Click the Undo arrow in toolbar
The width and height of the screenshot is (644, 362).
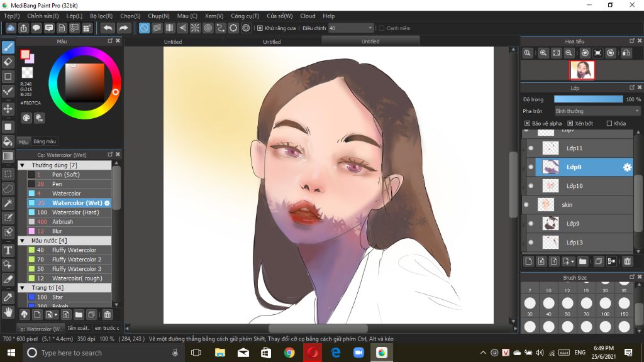click(108, 28)
